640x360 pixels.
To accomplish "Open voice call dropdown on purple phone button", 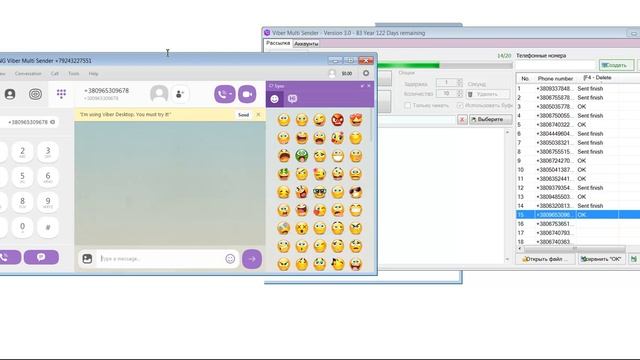I will point(231,94).
